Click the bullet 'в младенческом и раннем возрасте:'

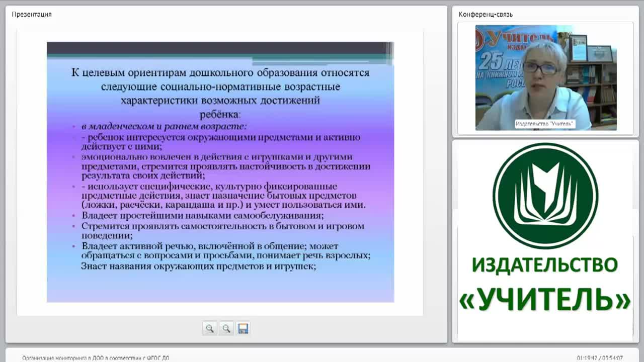click(164, 126)
